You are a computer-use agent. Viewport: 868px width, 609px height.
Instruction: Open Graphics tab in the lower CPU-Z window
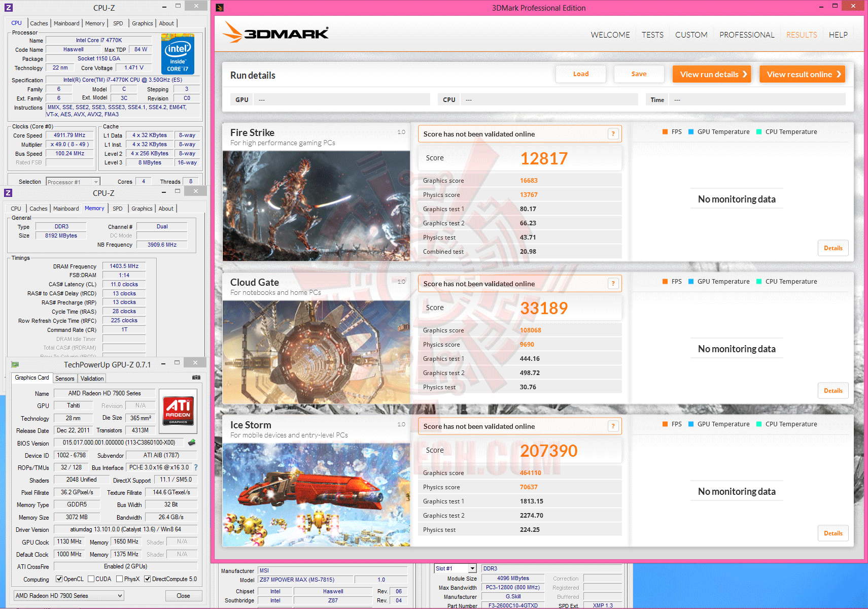[142, 209]
